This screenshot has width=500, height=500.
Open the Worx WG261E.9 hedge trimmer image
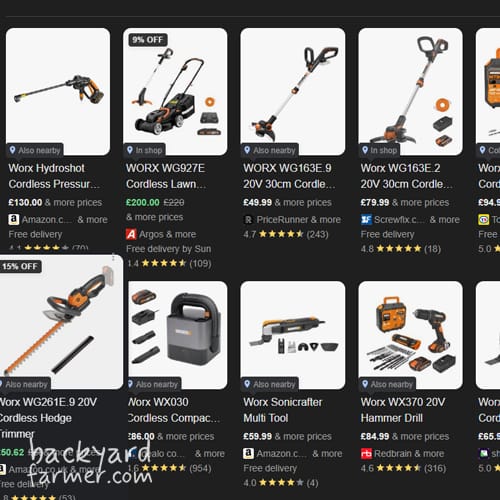pos(61,322)
